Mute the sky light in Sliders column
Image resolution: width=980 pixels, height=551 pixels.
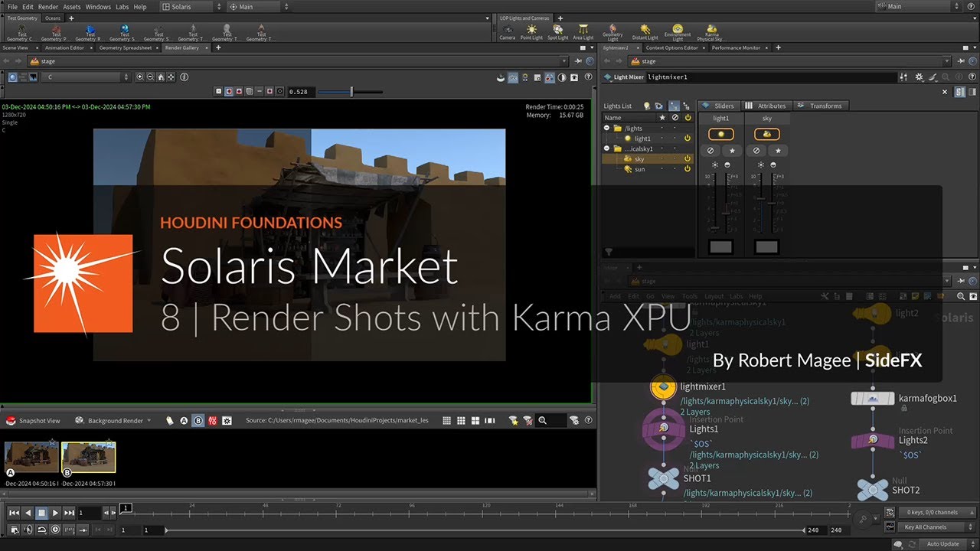point(756,151)
